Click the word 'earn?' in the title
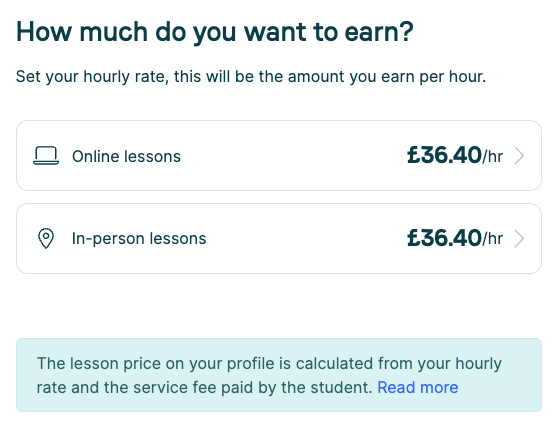The height and width of the screenshot is (438, 559). click(x=379, y=32)
